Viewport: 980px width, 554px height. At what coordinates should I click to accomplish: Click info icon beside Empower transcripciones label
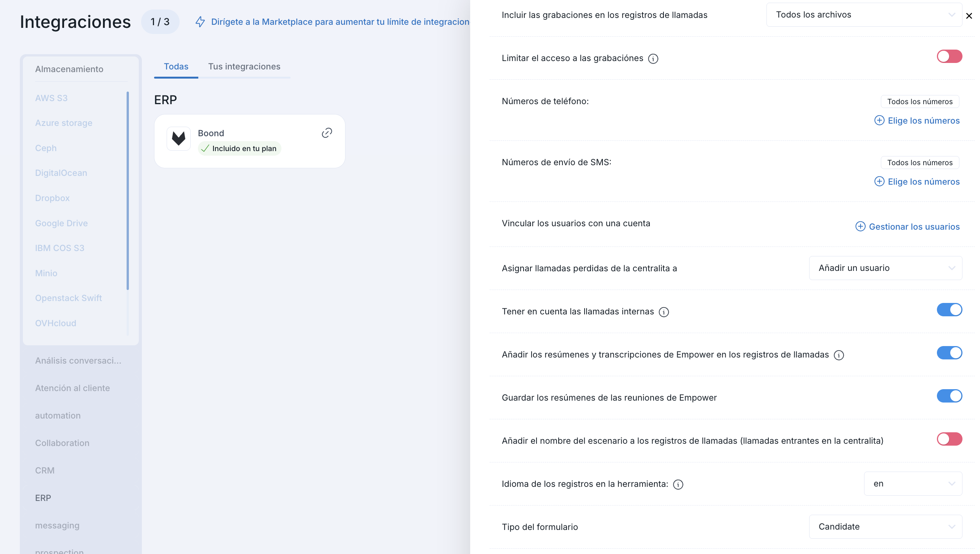pyautogui.click(x=839, y=355)
